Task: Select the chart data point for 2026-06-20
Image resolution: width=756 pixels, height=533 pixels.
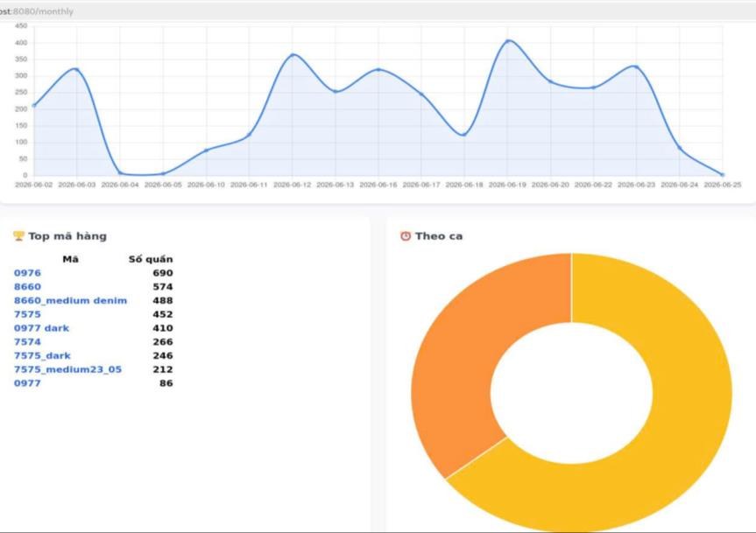Action: pos(551,82)
